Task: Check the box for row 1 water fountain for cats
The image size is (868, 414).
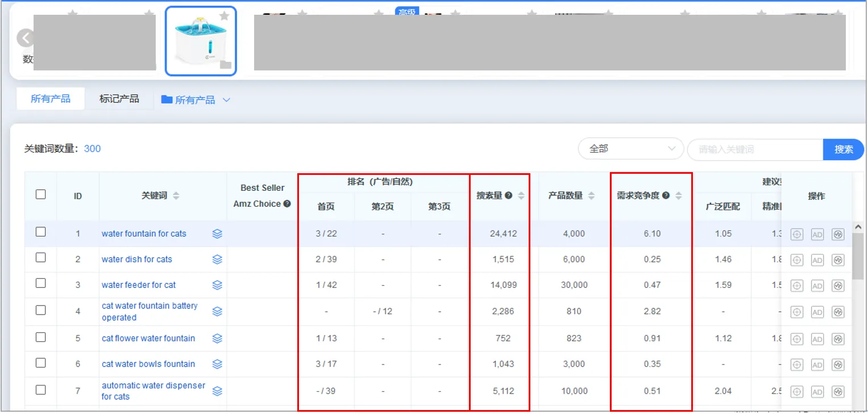Action: (40, 232)
